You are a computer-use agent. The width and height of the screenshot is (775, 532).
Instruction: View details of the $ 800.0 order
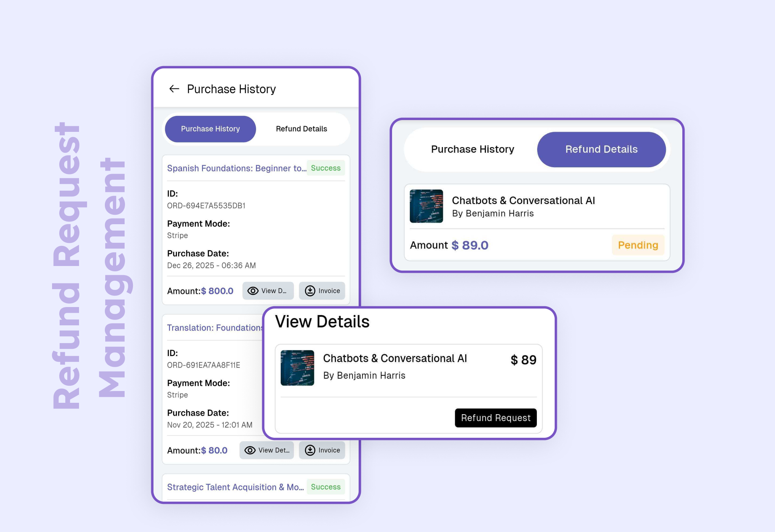point(268,291)
